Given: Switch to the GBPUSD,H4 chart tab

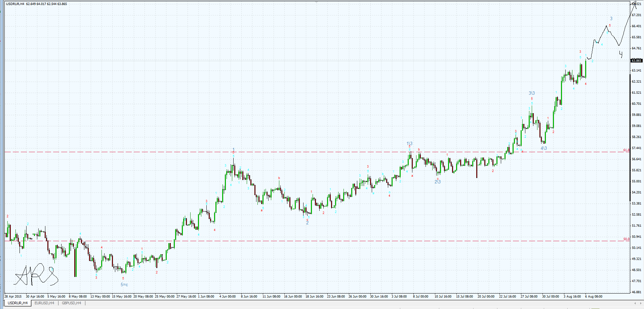Looking at the screenshot, I should pyautogui.click(x=71, y=303).
